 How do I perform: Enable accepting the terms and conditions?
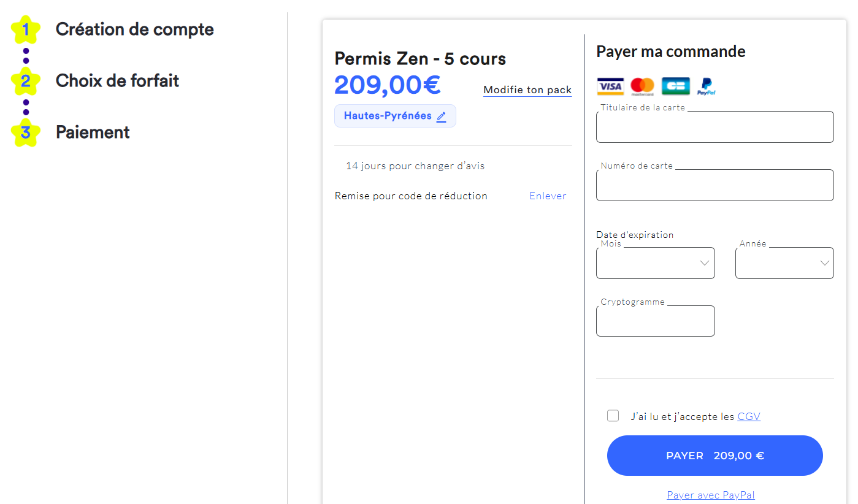(x=613, y=416)
